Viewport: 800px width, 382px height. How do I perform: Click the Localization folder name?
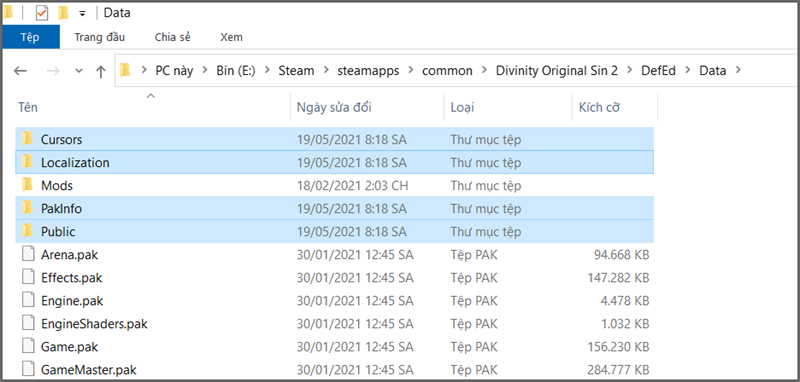[75, 163]
